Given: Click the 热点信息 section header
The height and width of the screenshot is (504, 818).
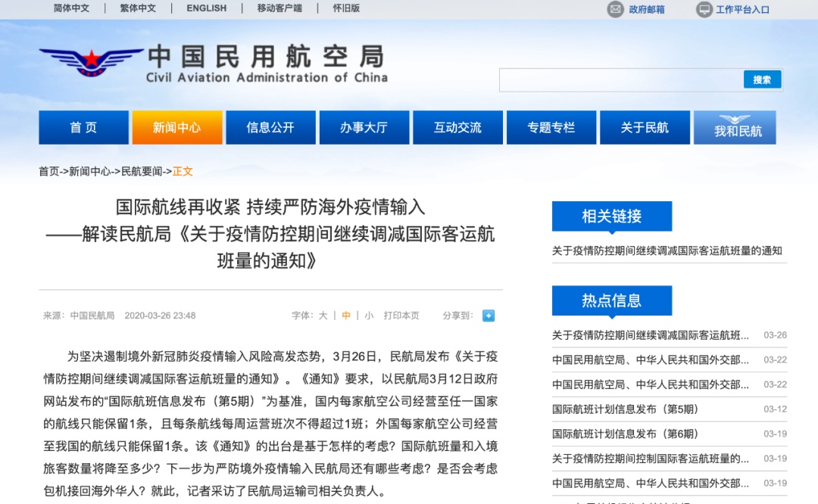Looking at the screenshot, I should pyautogui.click(x=612, y=300).
